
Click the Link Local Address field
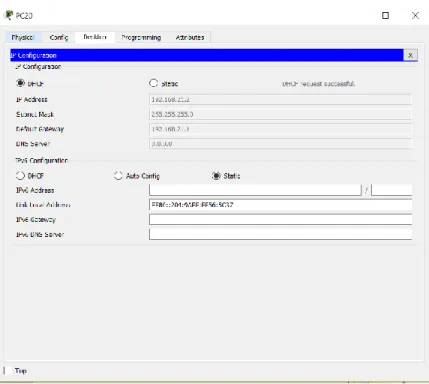(281, 205)
